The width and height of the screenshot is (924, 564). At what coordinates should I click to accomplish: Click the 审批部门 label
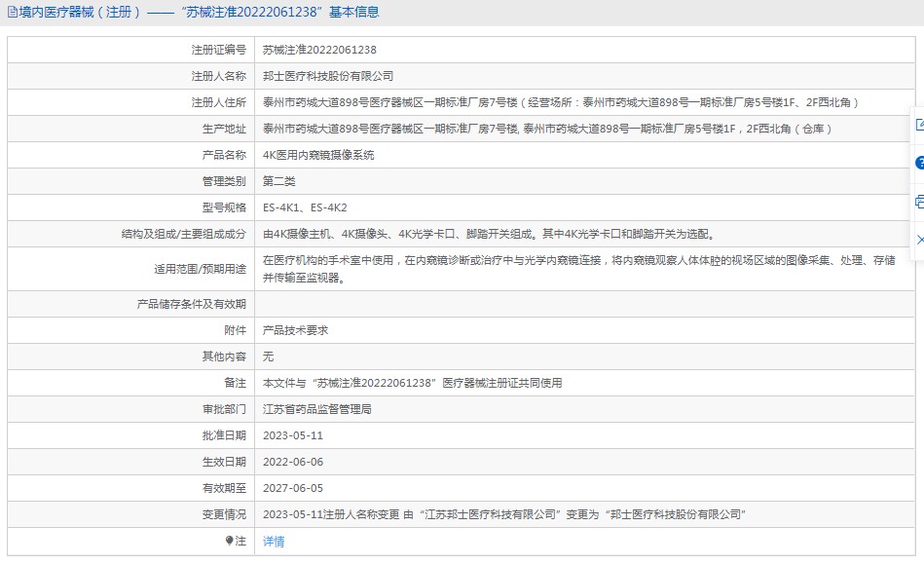click(224, 409)
